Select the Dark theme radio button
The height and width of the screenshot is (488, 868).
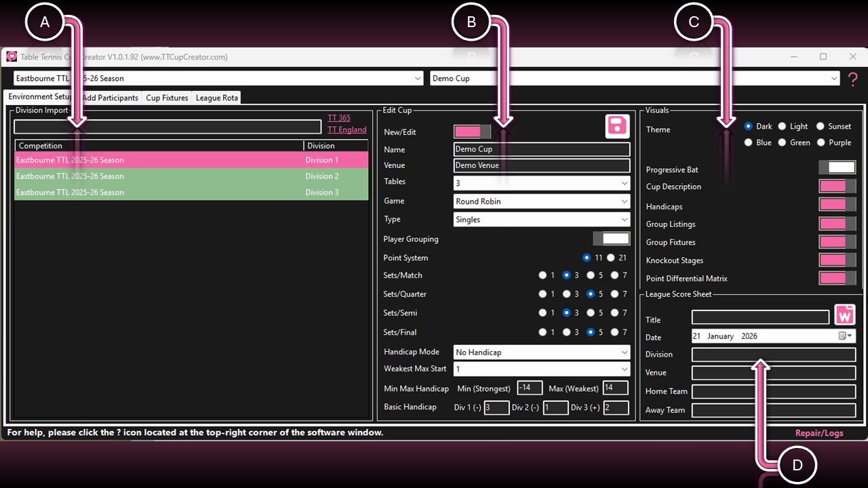749,126
